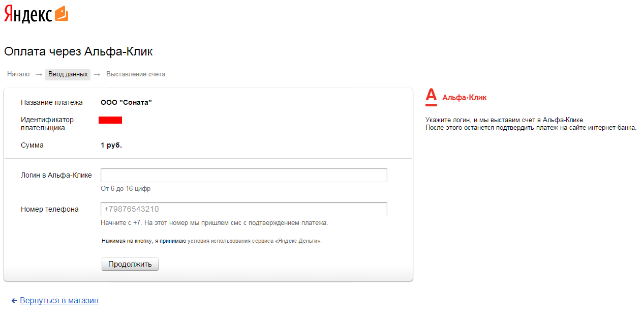Click the Оплата через Альфа-Клик heading
The image size is (644, 316).
point(78,51)
